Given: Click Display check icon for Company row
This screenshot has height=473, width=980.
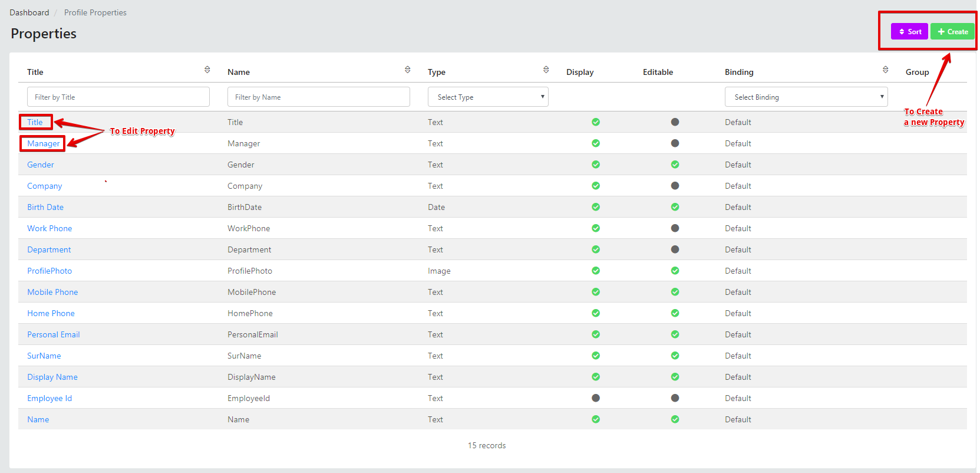Looking at the screenshot, I should pos(596,186).
